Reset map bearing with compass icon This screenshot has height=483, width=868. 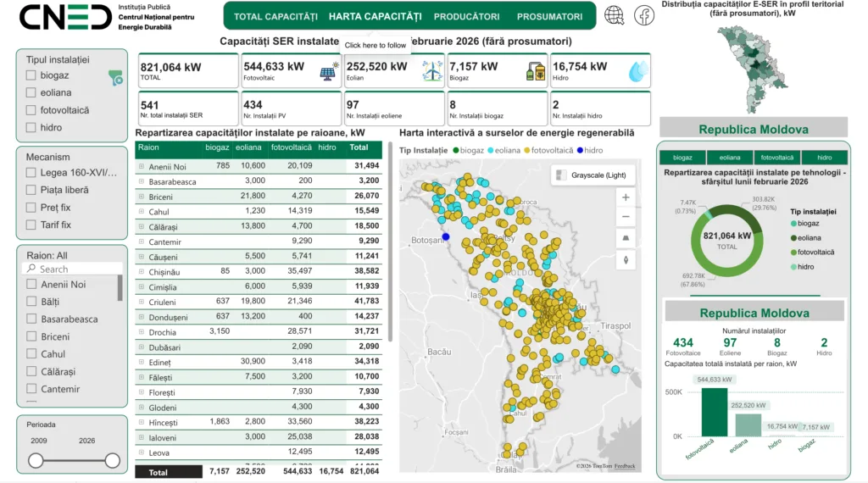click(x=626, y=260)
